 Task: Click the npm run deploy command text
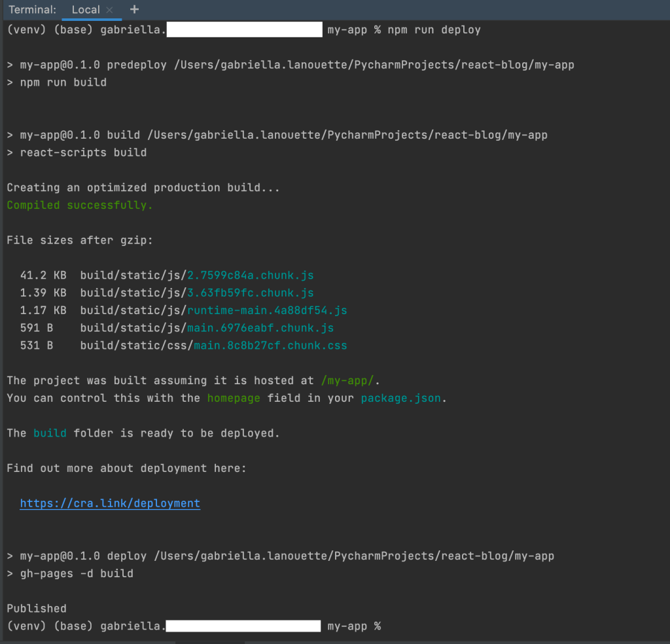pos(434,29)
